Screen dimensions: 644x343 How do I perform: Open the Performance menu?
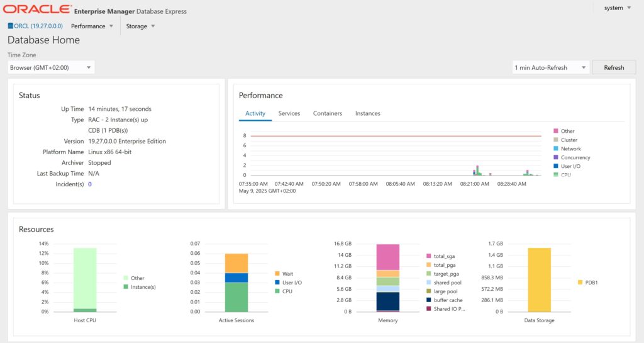pos(92,26)
